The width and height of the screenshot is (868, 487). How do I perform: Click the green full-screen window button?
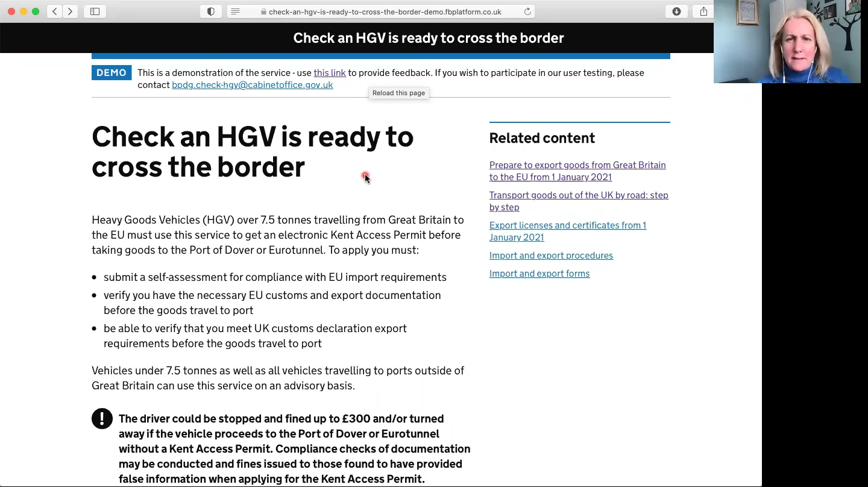tap(36, 11)
